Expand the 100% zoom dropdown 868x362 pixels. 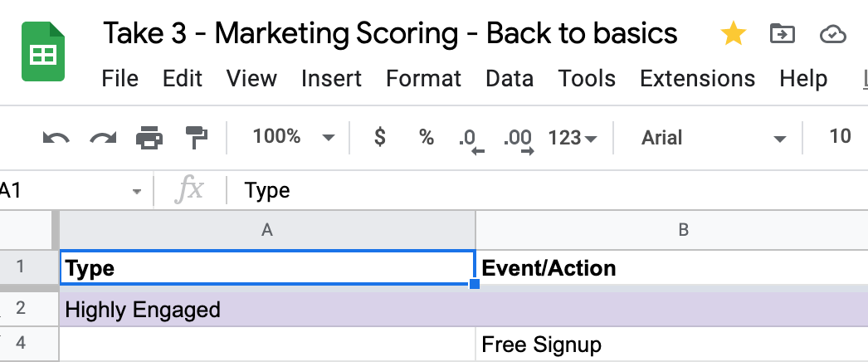[294, 137]
